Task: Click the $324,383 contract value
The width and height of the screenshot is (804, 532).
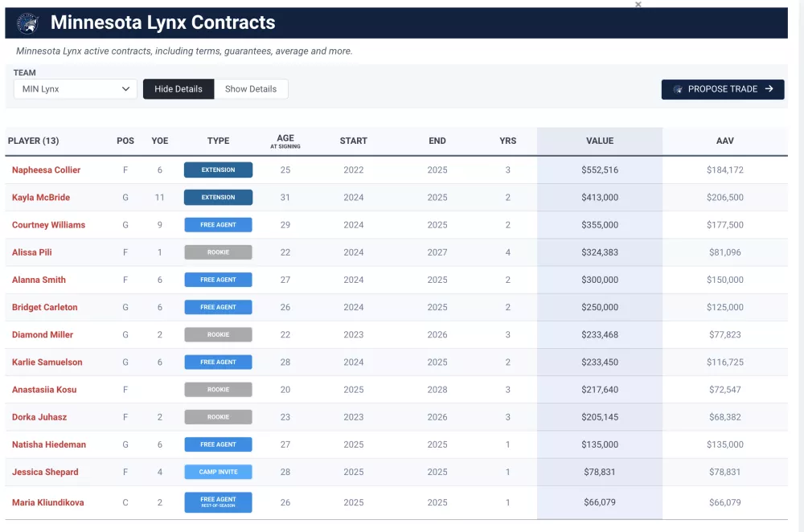Action: coord(600,252)
